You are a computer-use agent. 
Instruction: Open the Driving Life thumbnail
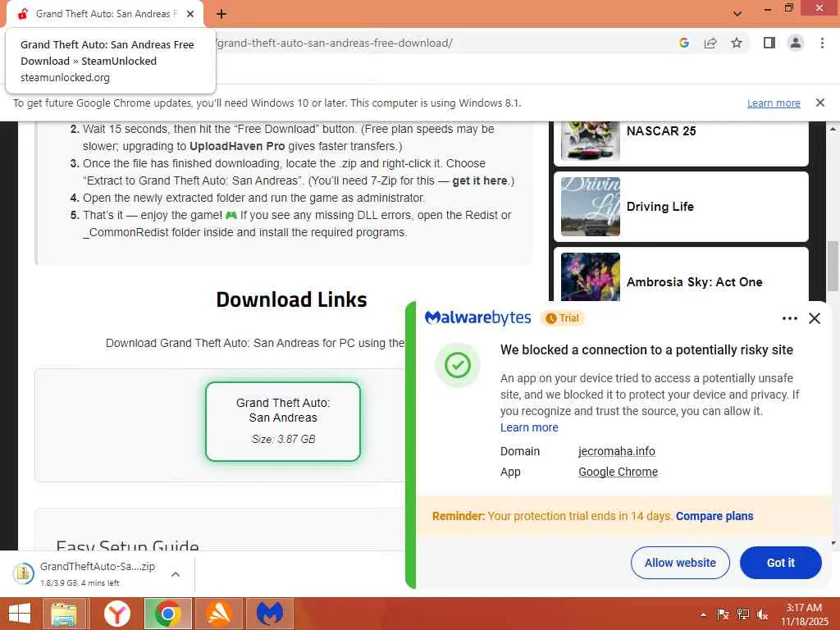[x=591, y=206]
